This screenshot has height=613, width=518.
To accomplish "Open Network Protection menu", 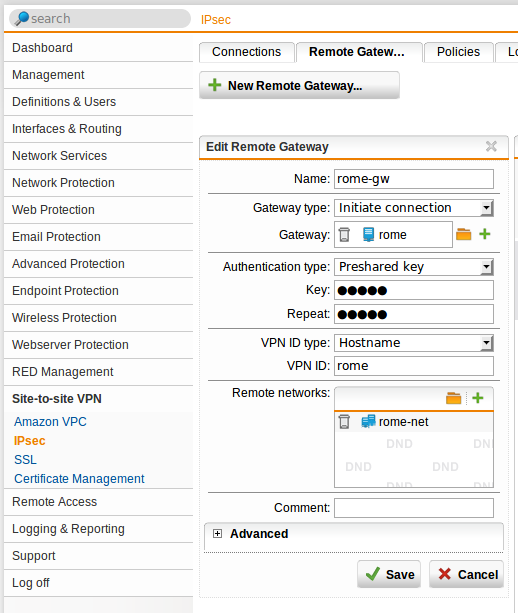I will pyautogui.click(x=99, y=183).
